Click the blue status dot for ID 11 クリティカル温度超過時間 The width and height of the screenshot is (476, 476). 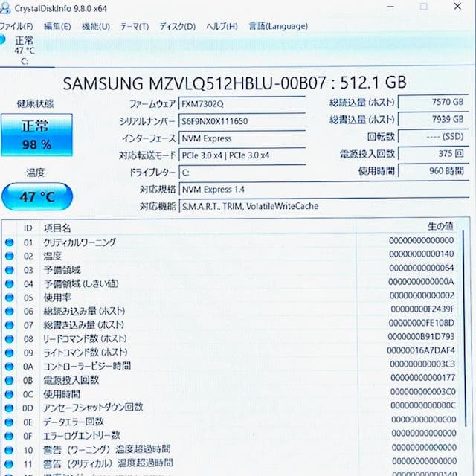point(10,464)
